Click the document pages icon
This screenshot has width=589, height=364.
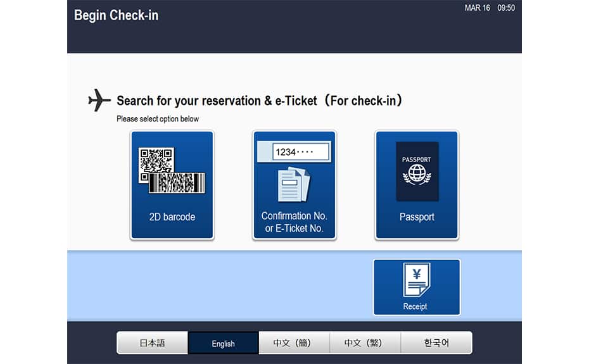click(x=294, y=184)
